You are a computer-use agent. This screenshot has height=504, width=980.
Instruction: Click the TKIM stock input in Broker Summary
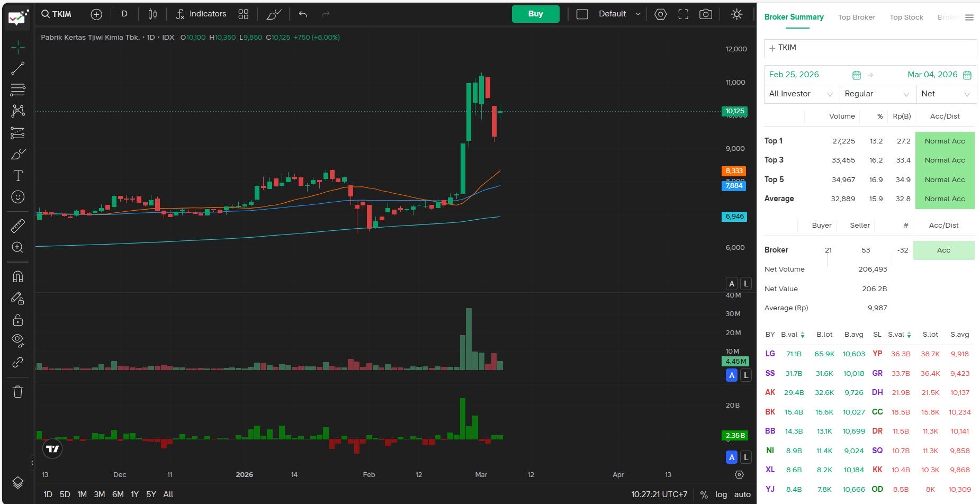pos(870,48)
